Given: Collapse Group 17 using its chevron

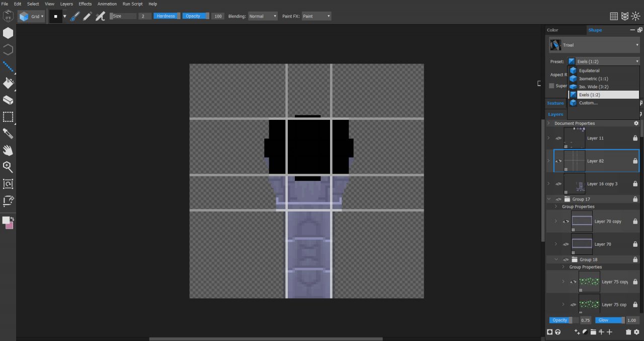Looking at the screenshot, I should pyautogui.click(x=549, y=199).
